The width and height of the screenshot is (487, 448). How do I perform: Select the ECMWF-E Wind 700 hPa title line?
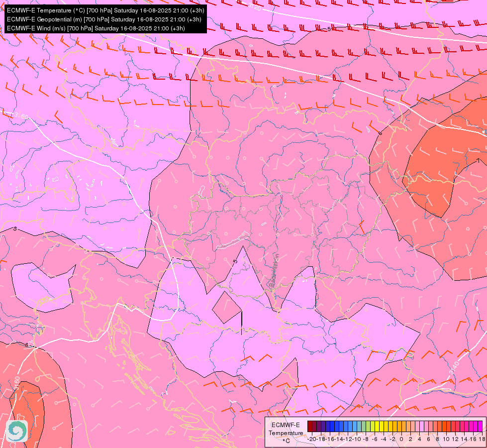[96, 28]
